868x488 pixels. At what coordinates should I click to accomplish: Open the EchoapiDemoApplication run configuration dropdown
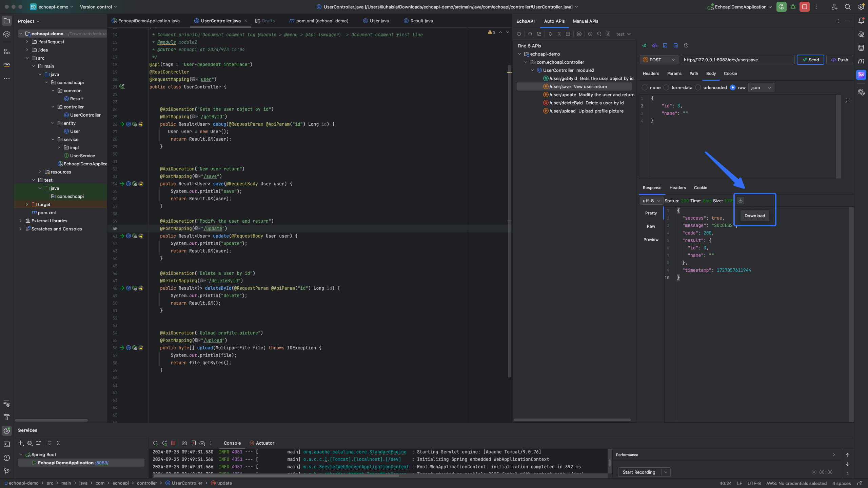739,7
